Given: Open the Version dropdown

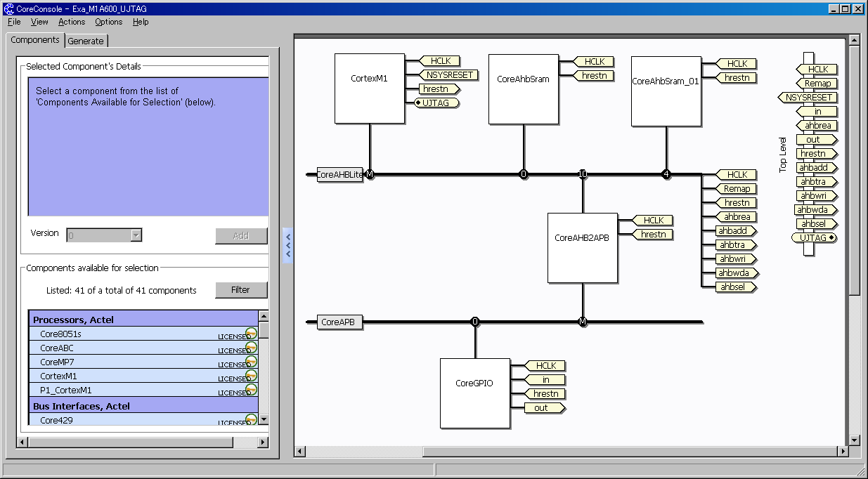Looking at the screenshot, I should pos(136,235).
